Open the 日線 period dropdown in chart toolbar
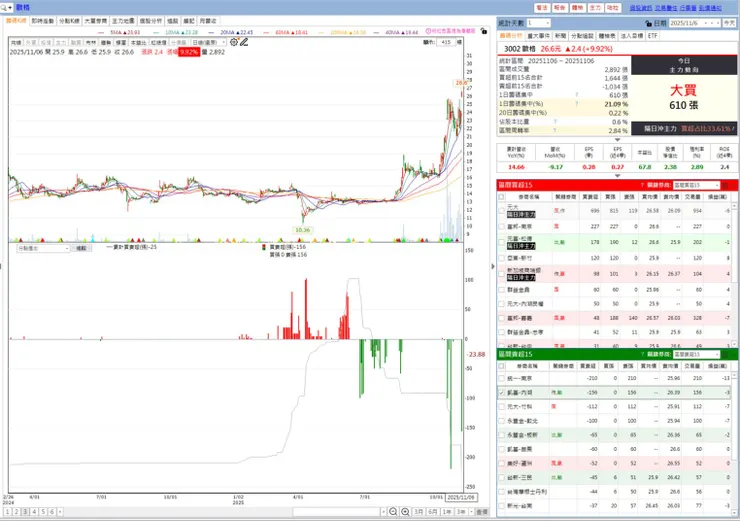 point(209,42)
